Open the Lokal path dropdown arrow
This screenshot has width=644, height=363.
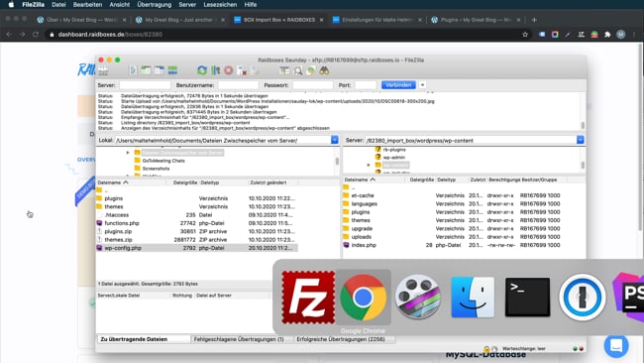[x=334, y=140]
